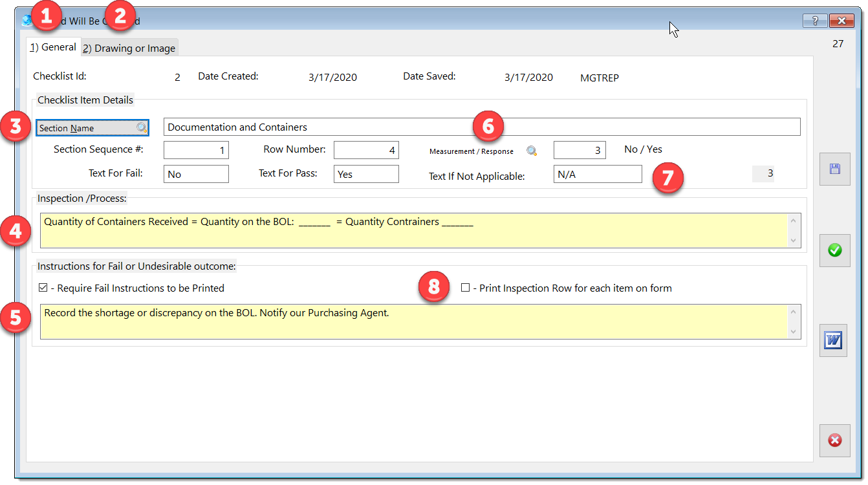Image resolution: width=868 pixels, height=485 pixels.
Task: Click the Documentation and Containers name field
Action: point(481,127)
